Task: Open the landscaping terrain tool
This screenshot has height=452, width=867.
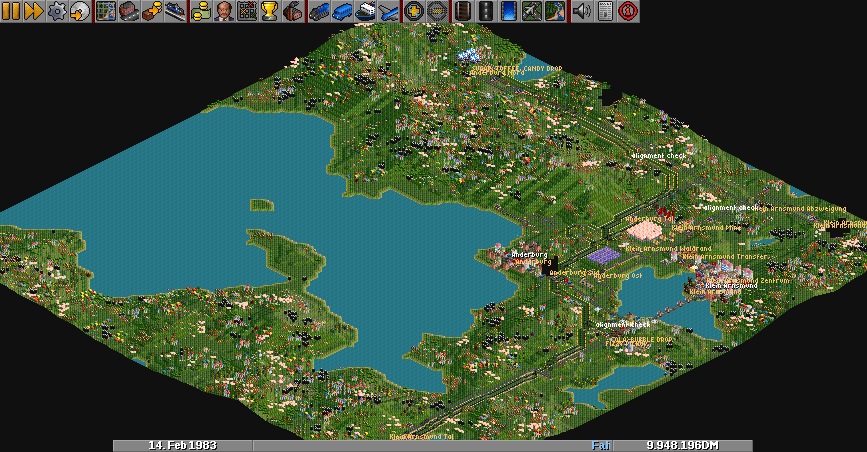Action: click(555, 11)
